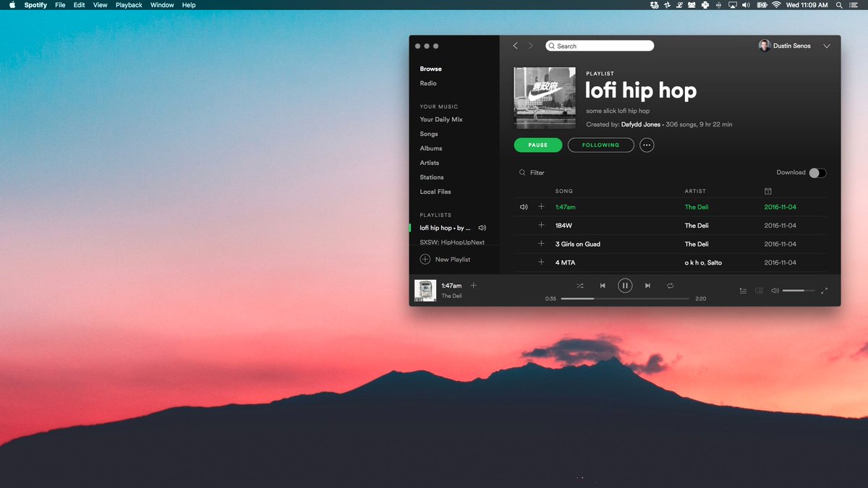Enter full screen with the expand arrows icon
868x488 pixels.
point(825,291)
